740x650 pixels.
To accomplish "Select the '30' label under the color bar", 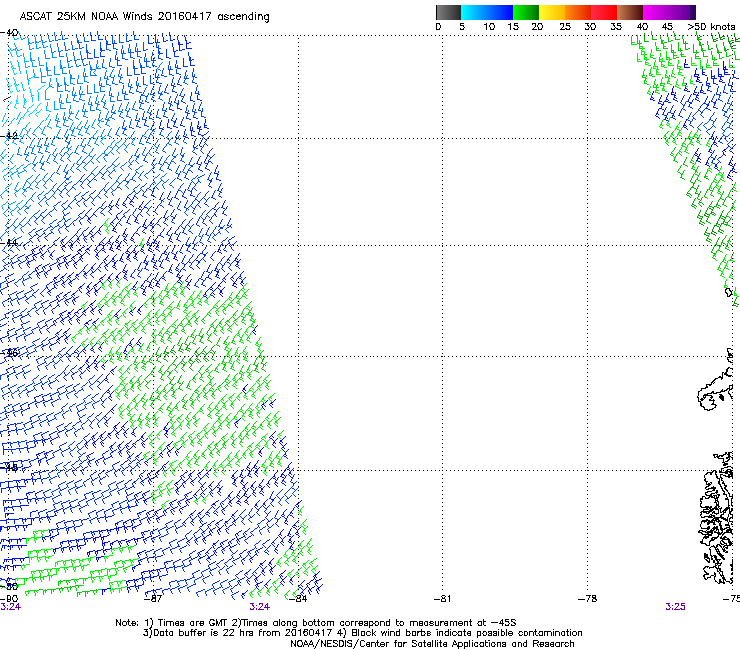I will [x=590, y=27].
